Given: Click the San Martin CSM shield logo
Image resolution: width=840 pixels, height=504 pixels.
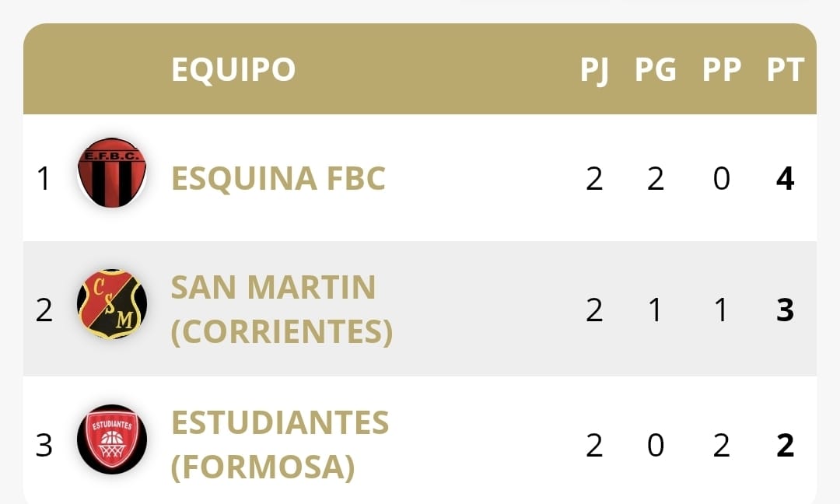Looking at the screenshot, I should [x=112, y=303].
